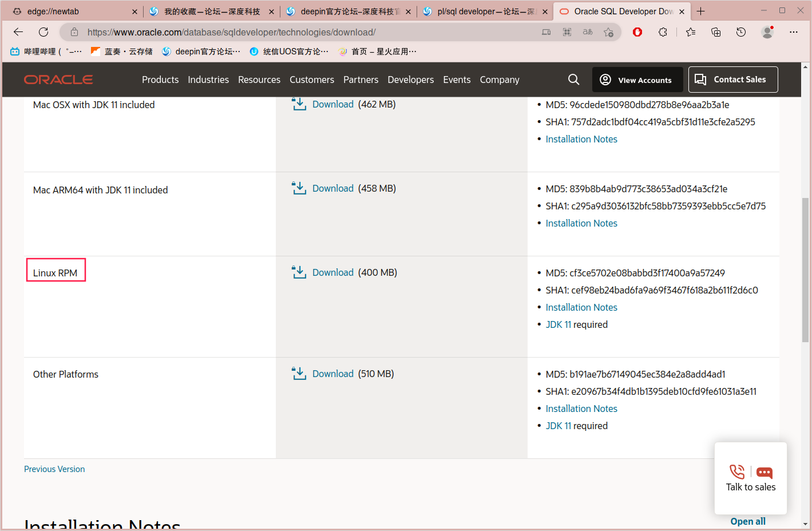Click the phone call icon in Talk to sales
Screen dimensions: 812x531
[x=737, y=471]
